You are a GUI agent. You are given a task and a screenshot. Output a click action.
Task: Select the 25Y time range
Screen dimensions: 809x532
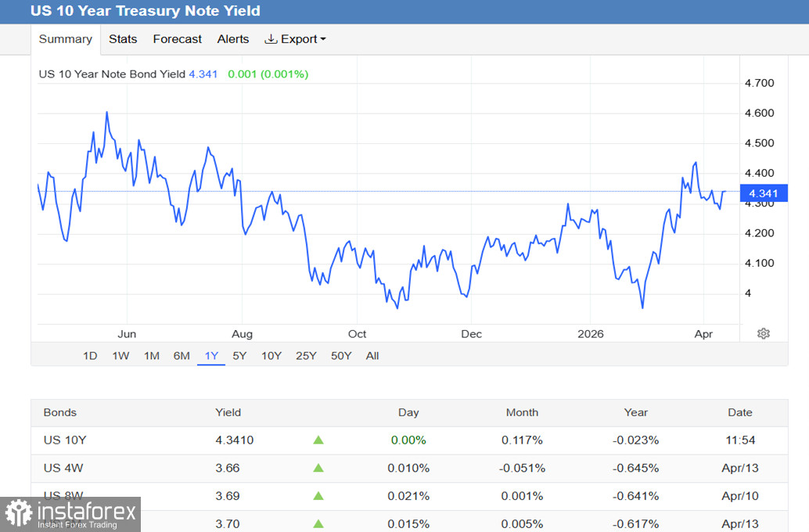coord(306,355)
